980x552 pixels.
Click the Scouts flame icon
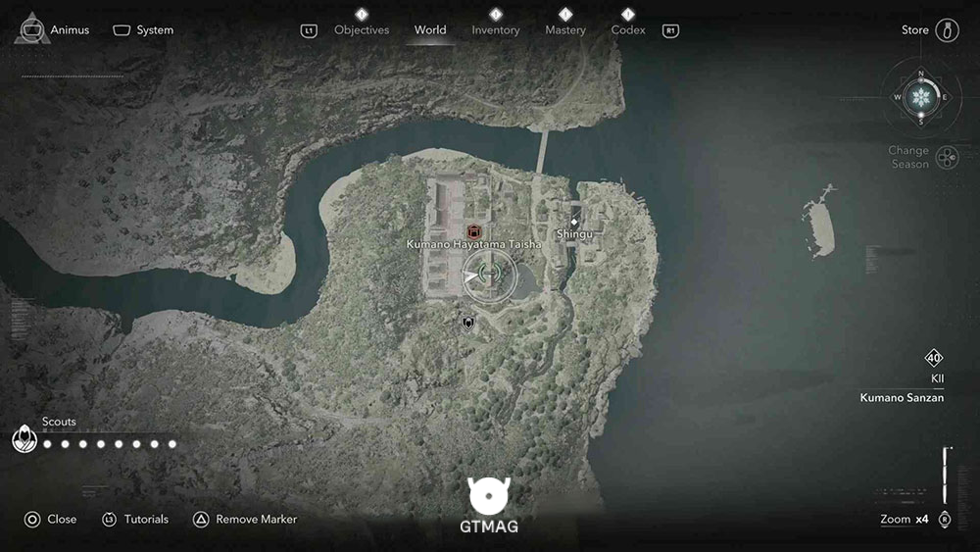tap(24, 438)
